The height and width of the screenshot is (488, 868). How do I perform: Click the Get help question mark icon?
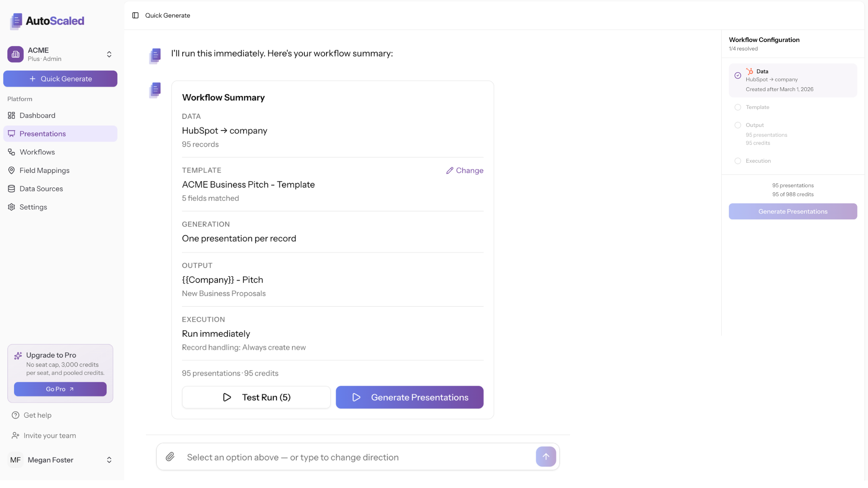click(16, 415)
